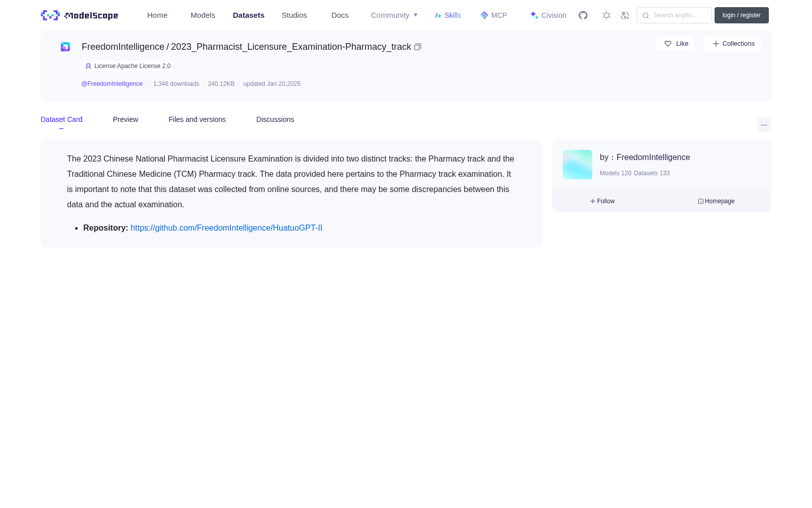
Task: Open the three-dots more options menu
Action: point(764,124)
